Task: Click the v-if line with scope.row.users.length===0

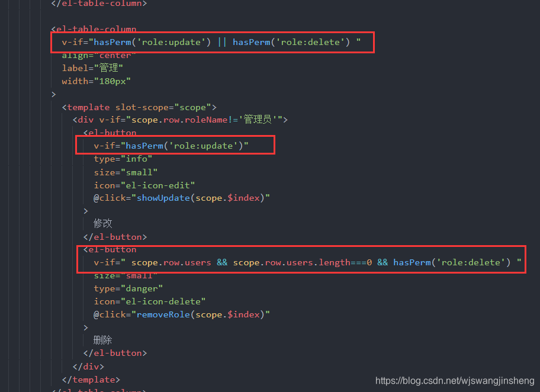Action: coord(307,262)
